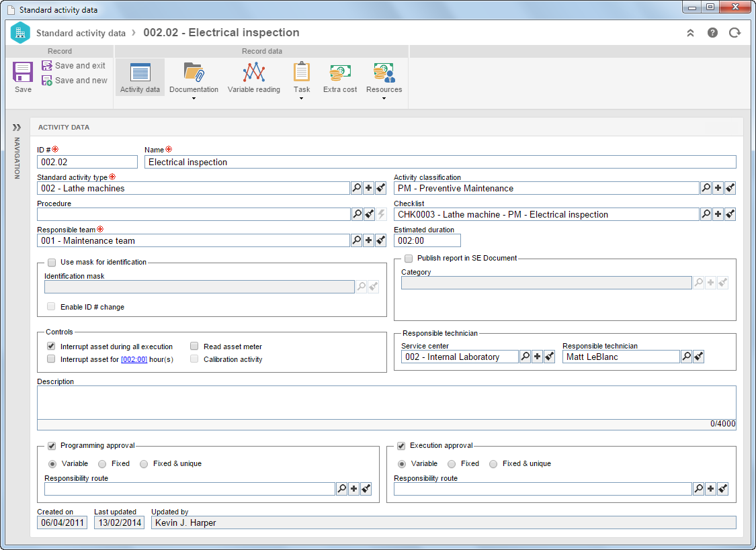Clear the Standard activity type field
Screen dimensions: 756x550
click(380, 188)
